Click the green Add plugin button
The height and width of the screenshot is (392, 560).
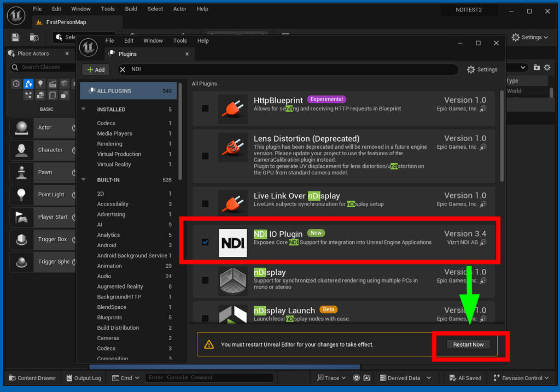(x=95, y=69)
